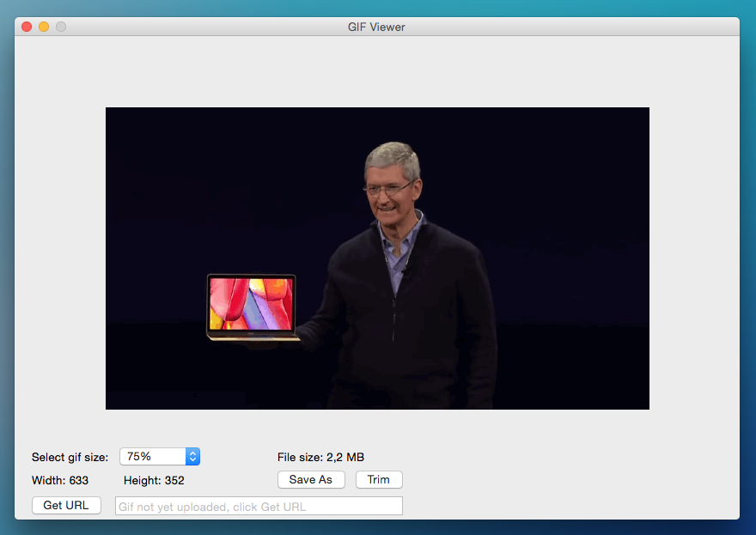Image resolution: width=756 pixels, height=535 pixels.
Task: Click the Height: 352 label
Action: click(x=153, y=481)
